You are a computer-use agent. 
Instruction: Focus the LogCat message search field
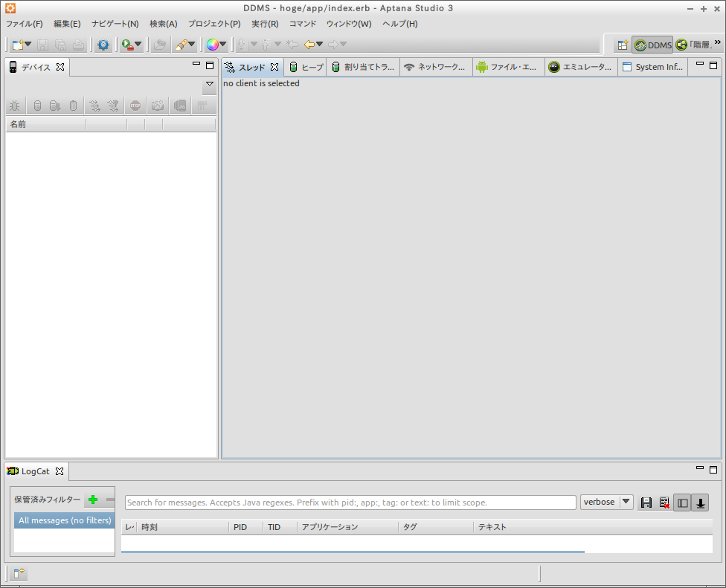pos(350,503)
